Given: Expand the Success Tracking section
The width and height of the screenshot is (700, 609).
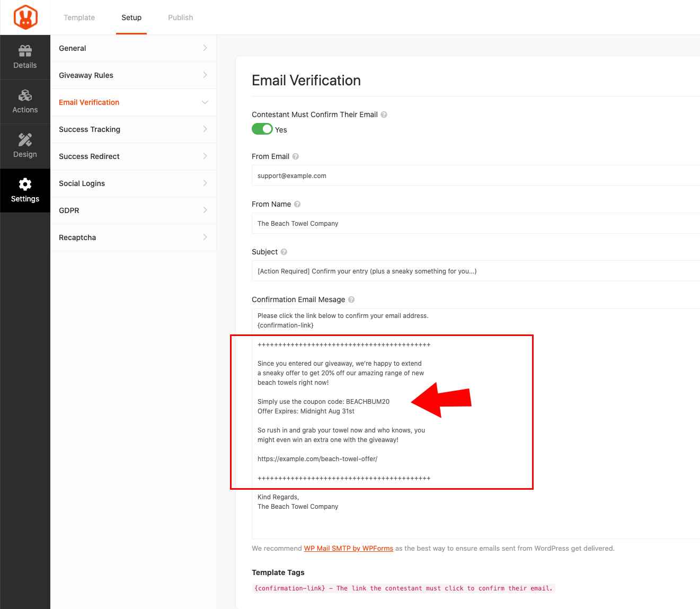Looking at the screenshot, I should pyautogui.click(x=133, y=129).
